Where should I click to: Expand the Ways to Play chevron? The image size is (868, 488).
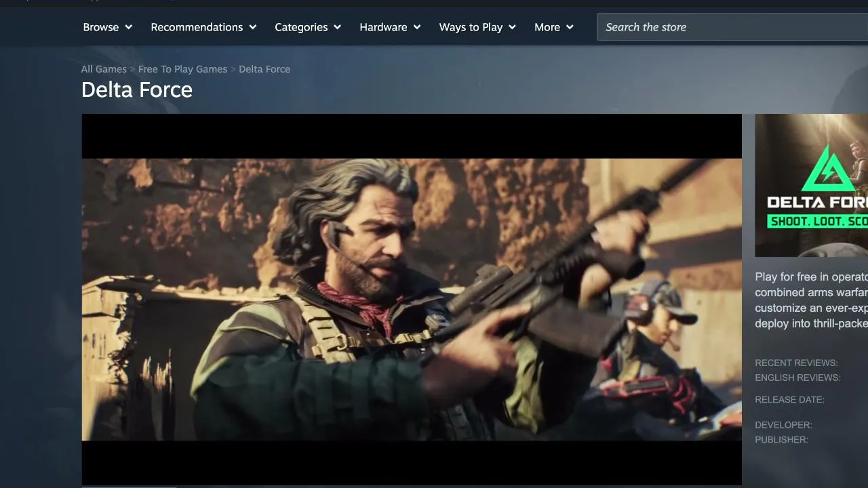(x=512, y=27)
